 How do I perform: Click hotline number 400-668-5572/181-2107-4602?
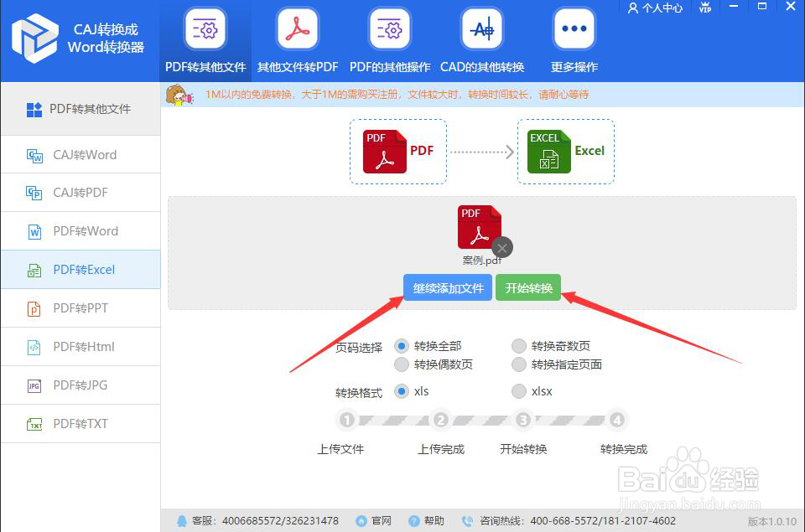pyautogui.click(x=603, y=521)
